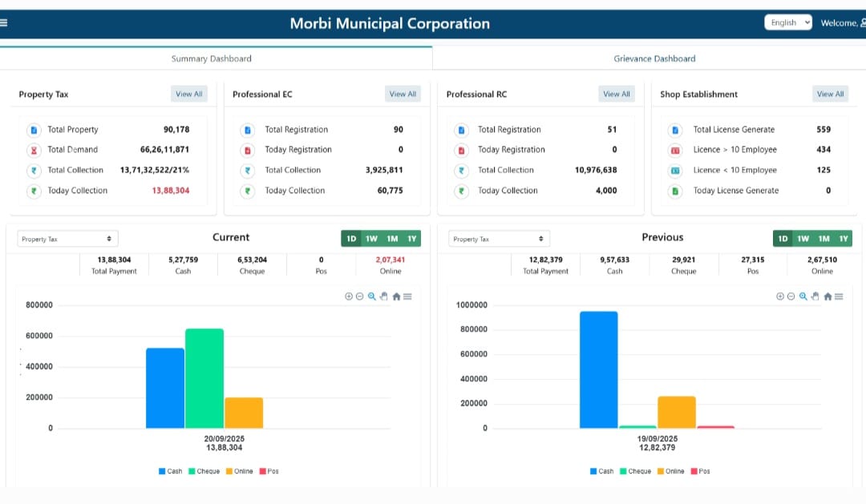The image size is (866, 504).
Task: Click the orange Online bar in Current chart
Action: [x=244, y=413]
